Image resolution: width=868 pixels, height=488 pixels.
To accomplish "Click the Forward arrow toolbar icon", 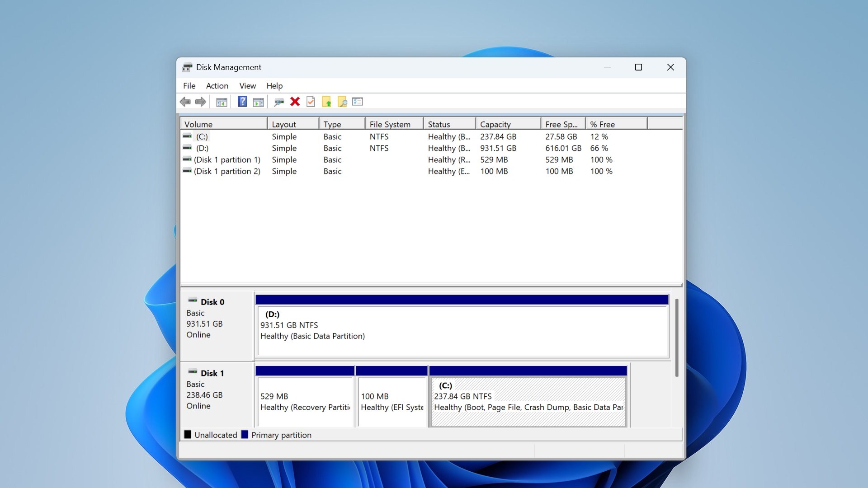I will click(x=201, y=102).
